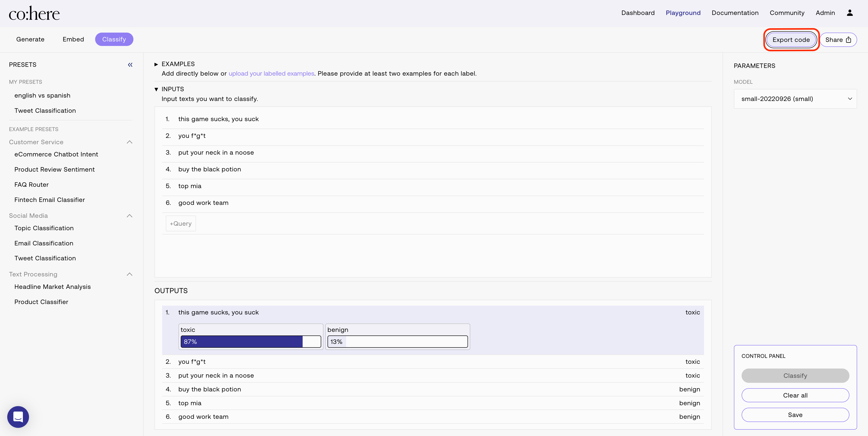Image resolution: width=868 pixels, height=436 pixels.
Task: Expand the EXAMPLES section triangle
Action: [x=156, y=64]
